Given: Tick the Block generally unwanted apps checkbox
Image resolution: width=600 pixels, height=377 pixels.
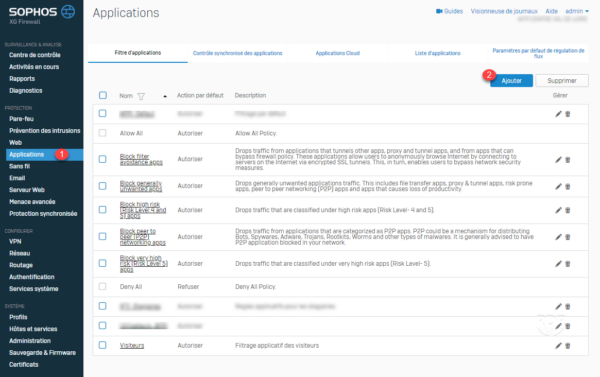Looking at the screenshot, I should [103, 186].
